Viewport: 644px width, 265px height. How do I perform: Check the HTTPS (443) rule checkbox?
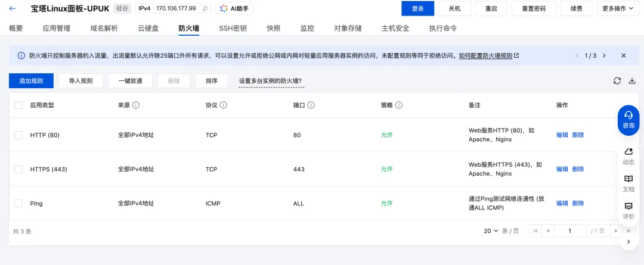18,169
